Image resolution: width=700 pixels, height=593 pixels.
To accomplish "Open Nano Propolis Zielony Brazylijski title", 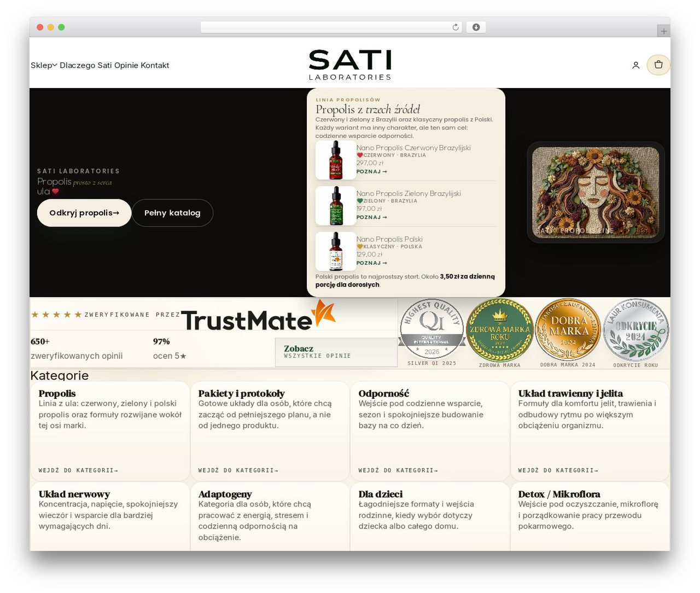I will (409, 194).
